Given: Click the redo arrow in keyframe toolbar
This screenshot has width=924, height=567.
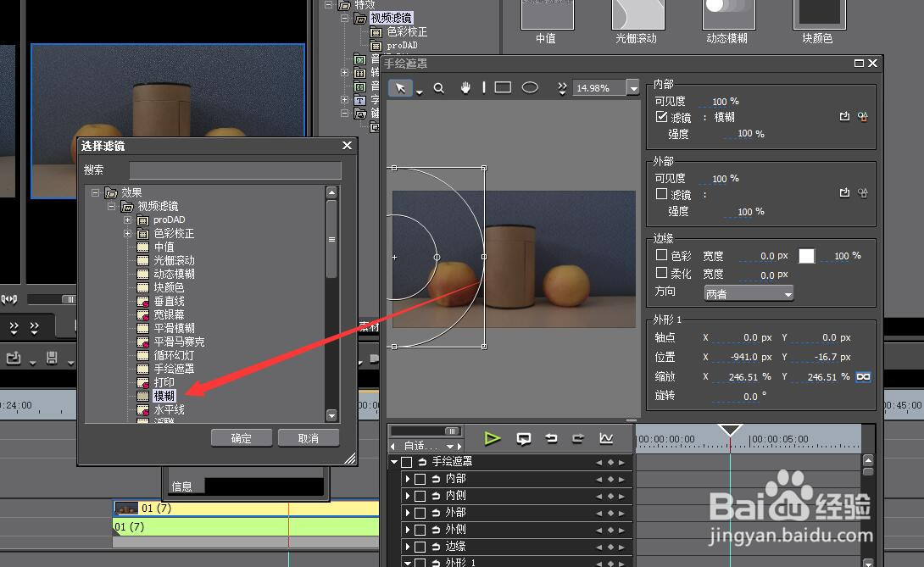Looking at the screenshot, I should (578, 438).
